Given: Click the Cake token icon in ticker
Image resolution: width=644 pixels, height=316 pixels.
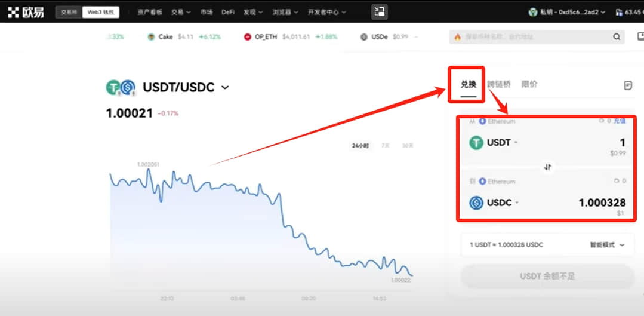Looking at the screenshot, I should 152,37.
